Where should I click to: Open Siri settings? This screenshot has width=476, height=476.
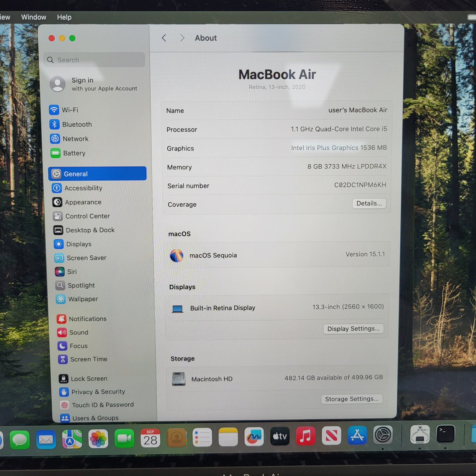tap(66, 272)
